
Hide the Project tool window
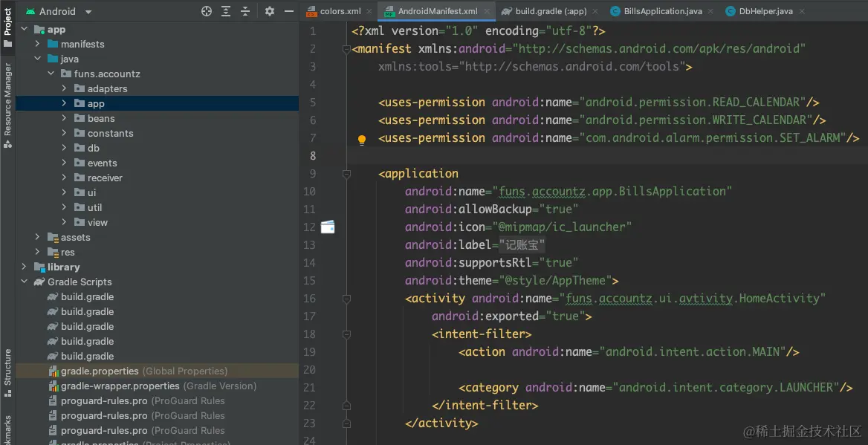289,11
